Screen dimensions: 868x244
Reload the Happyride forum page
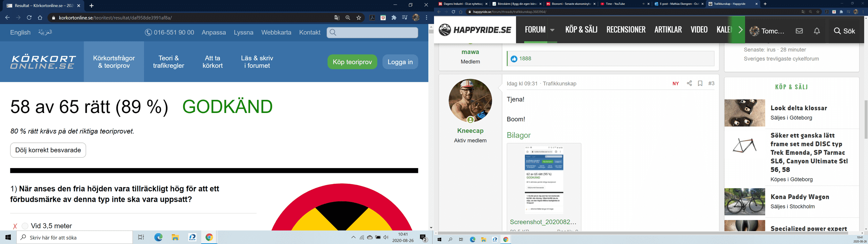coord(453,12)
